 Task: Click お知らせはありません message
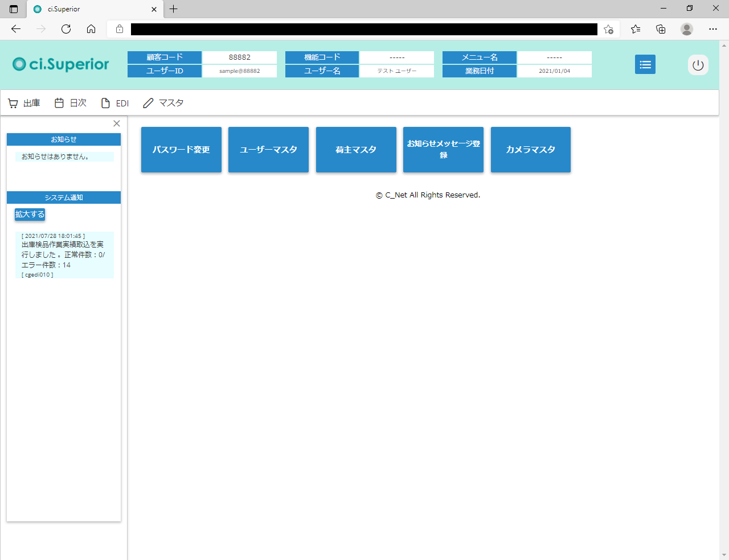(64, 157)
